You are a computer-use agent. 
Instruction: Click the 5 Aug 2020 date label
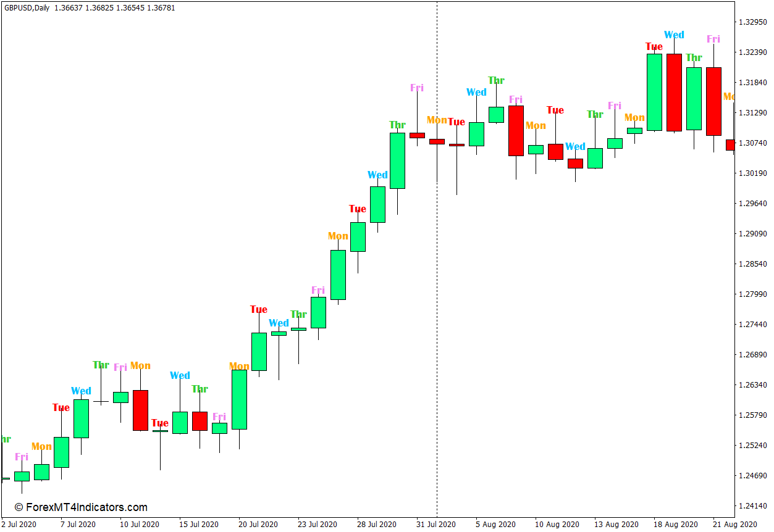(495, 525)
